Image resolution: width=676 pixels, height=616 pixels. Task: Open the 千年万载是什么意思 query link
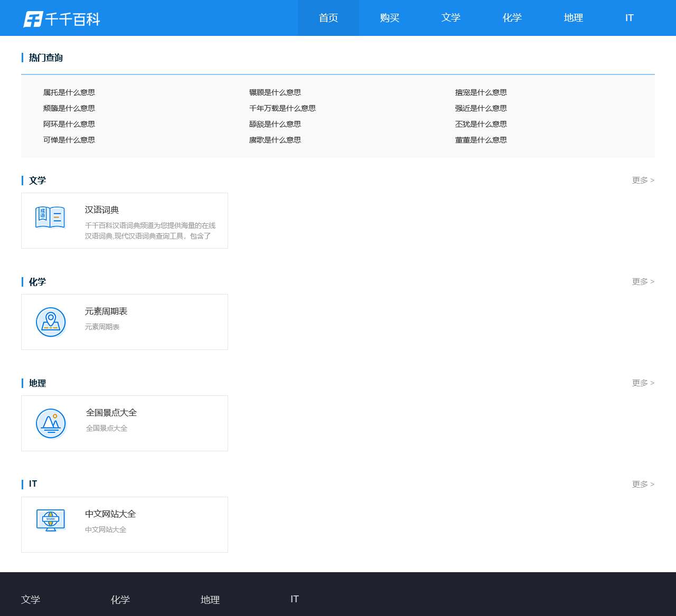[x=283, y=108]
